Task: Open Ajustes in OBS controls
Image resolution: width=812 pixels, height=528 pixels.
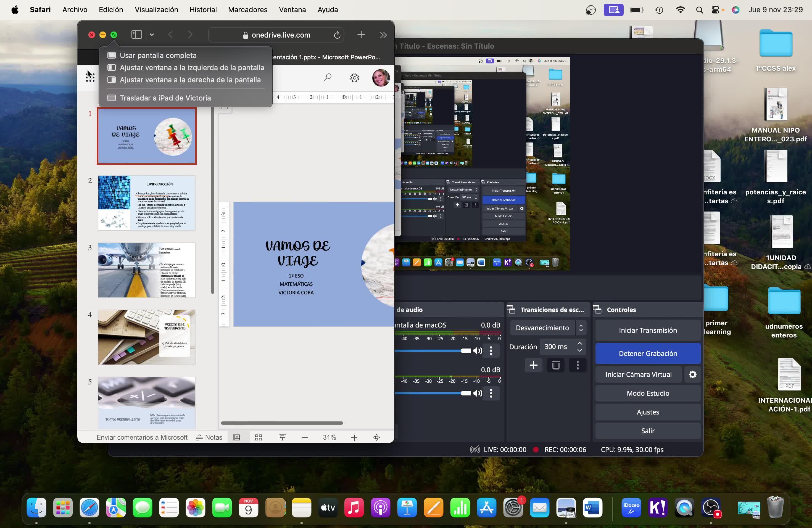Action: [648, 412]
